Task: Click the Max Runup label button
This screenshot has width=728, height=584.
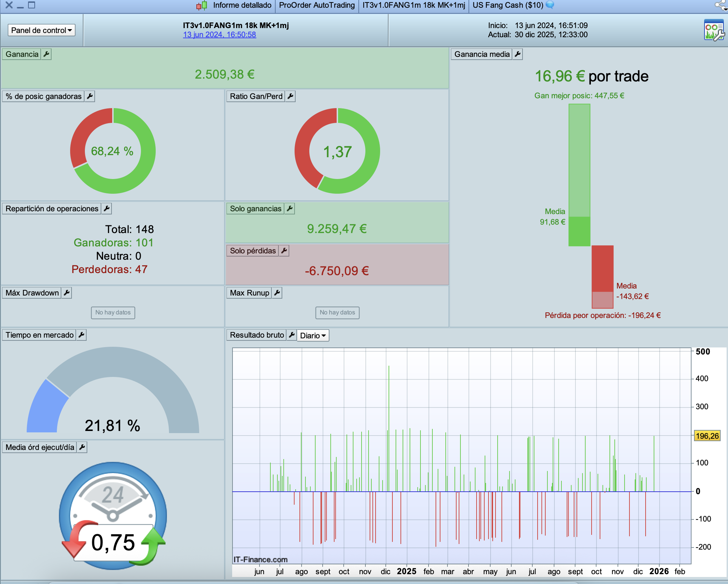Action: 249,293
